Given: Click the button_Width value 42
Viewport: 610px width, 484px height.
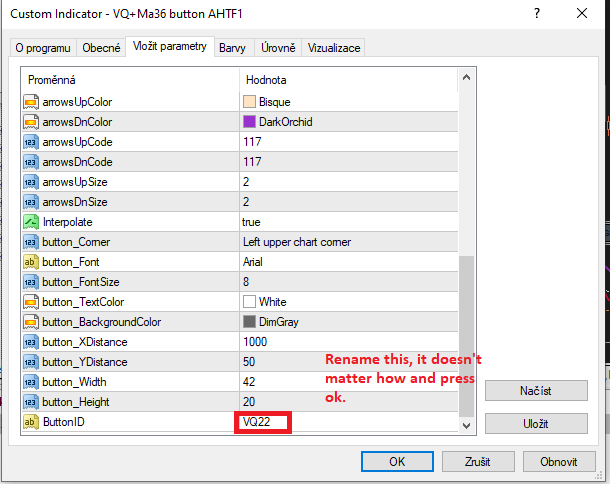Looking at the screenshot, I should pos(249,382).
